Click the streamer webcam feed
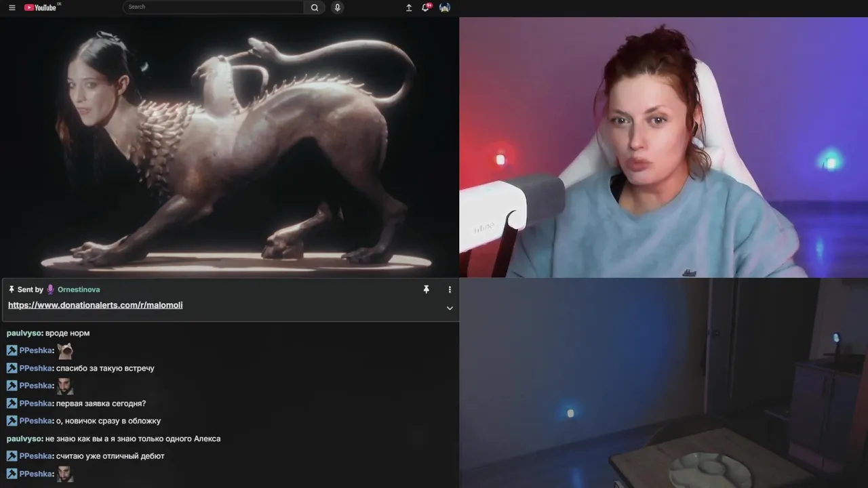Image resolution: width=868 pixels, height=488 pixels. click(x=663, y=147)
